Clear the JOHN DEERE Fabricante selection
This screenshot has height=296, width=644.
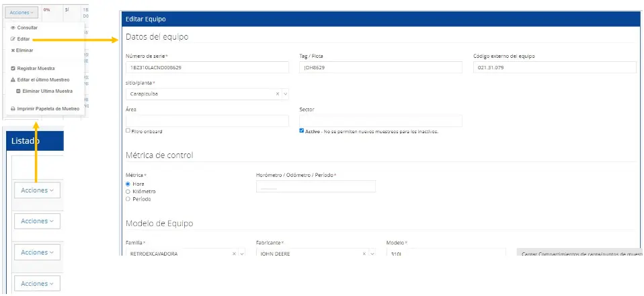pos(364,254)
